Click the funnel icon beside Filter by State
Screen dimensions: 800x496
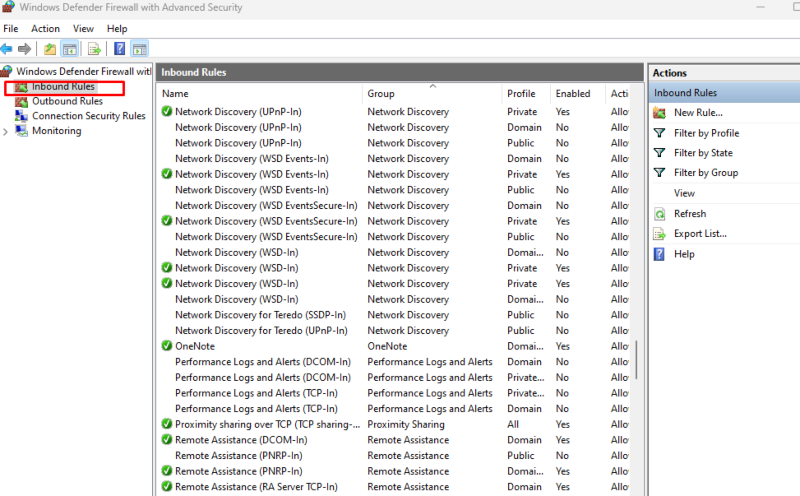pos(660,153)
